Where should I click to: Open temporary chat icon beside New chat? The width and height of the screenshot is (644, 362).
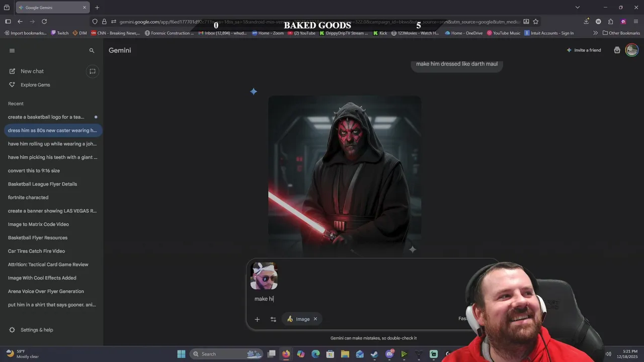(93, 71)
